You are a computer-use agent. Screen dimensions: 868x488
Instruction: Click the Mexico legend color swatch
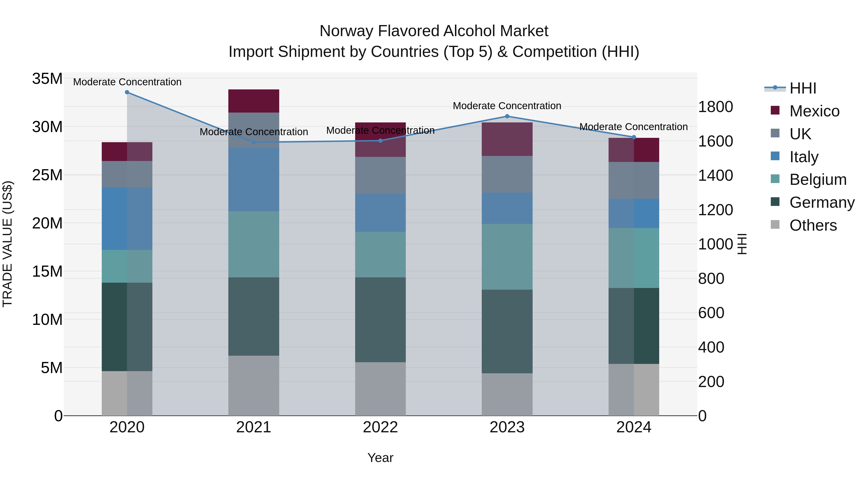click(x=775, y=110)
